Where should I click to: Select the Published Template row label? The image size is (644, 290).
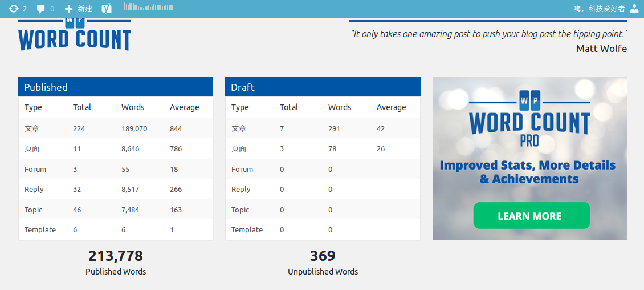tap(40, 230)
